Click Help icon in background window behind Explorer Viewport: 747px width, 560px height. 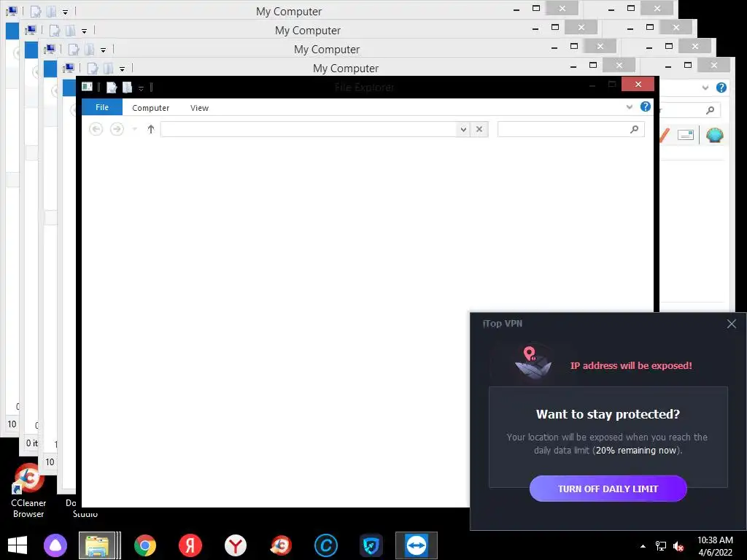(x=721, y=87)
